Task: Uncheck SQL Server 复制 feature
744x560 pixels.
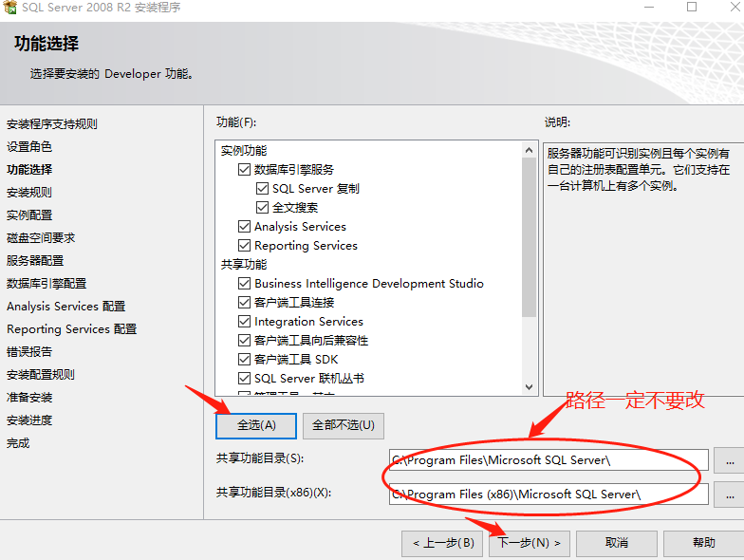Action: [262, 188]
